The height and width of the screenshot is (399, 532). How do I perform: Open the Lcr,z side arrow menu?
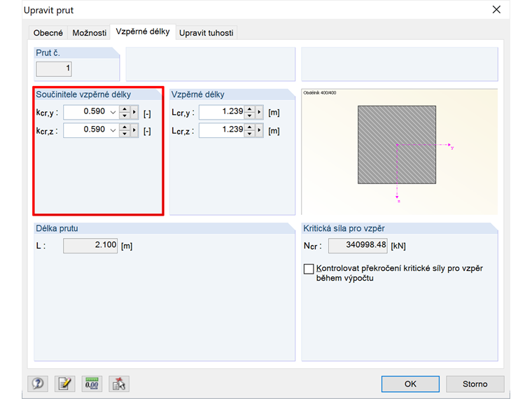point(260,130)
